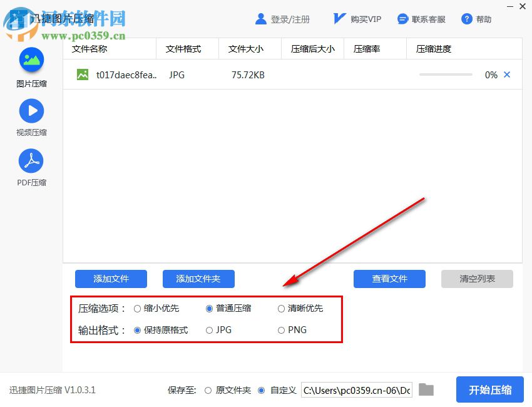Open the folder browse icon near save path
Screen dimensions: 532x407
click(x=426, y=389)
